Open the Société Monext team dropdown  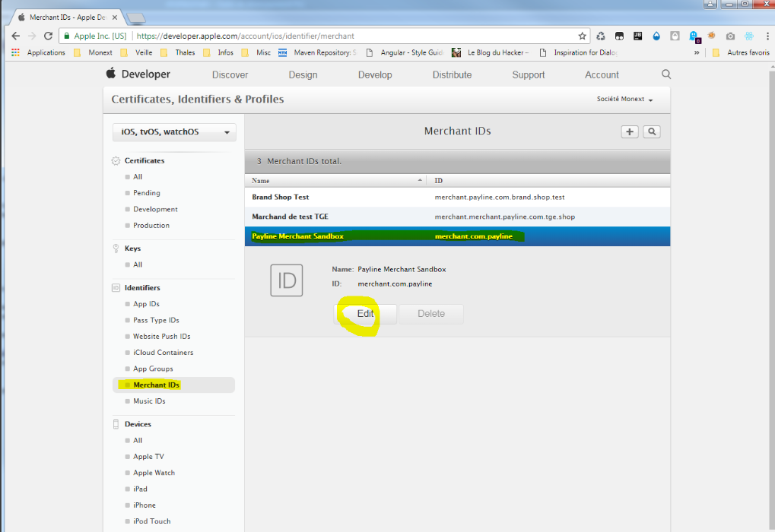624,100
